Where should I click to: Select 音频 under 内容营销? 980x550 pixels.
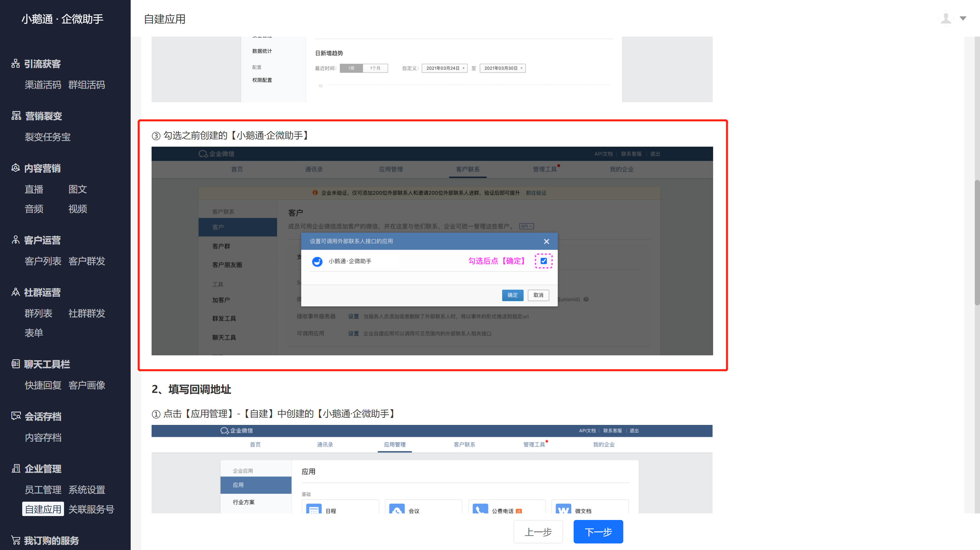click(x=34, y=209)
